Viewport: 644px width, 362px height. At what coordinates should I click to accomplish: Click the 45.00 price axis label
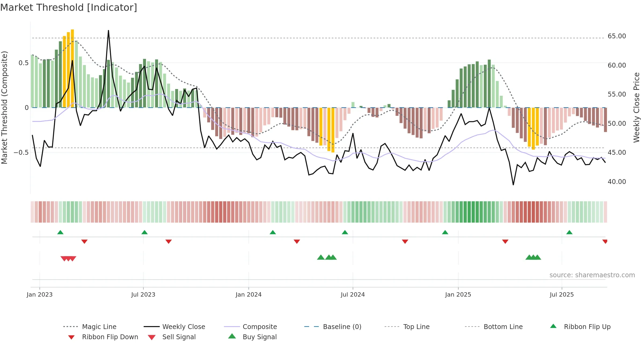click(x=617, y=153)
